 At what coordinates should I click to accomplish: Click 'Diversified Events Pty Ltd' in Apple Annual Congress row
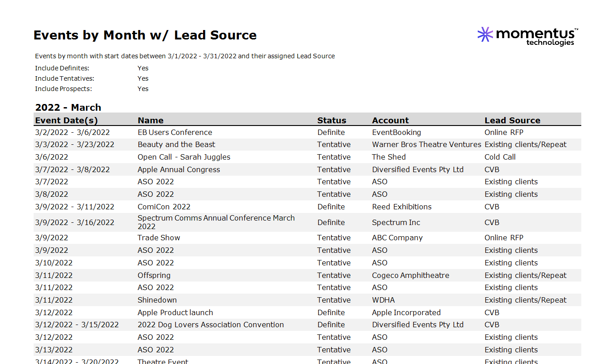(x=418, y=169)
